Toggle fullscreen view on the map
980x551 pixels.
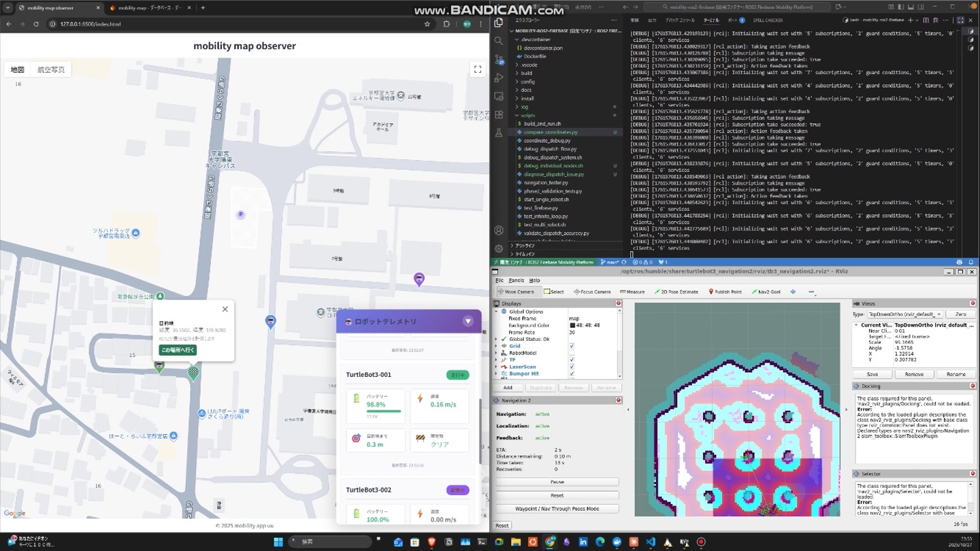point(478,69)
